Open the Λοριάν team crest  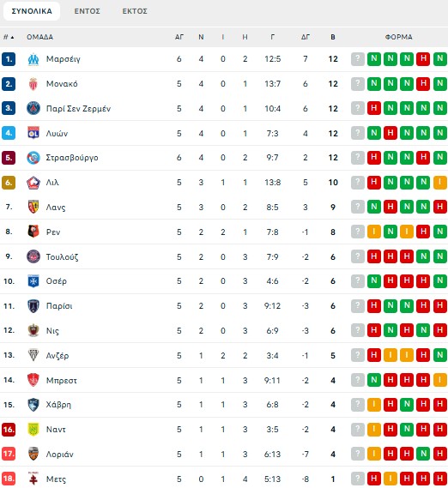coord(33,454)
